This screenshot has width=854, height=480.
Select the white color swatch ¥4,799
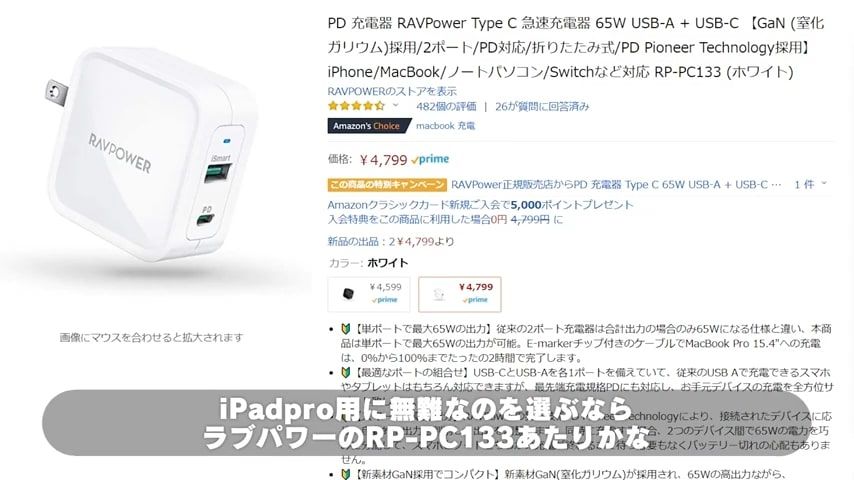[460, 294]
